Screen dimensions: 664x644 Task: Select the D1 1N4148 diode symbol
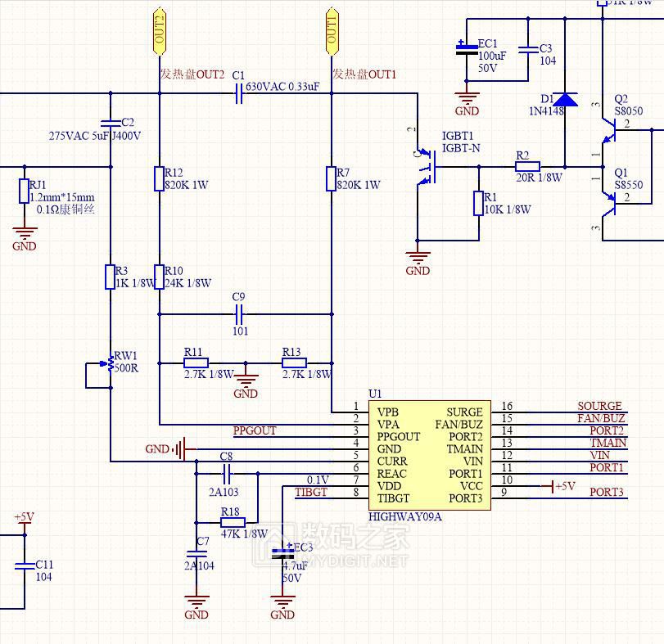click(x=565, y=99)
